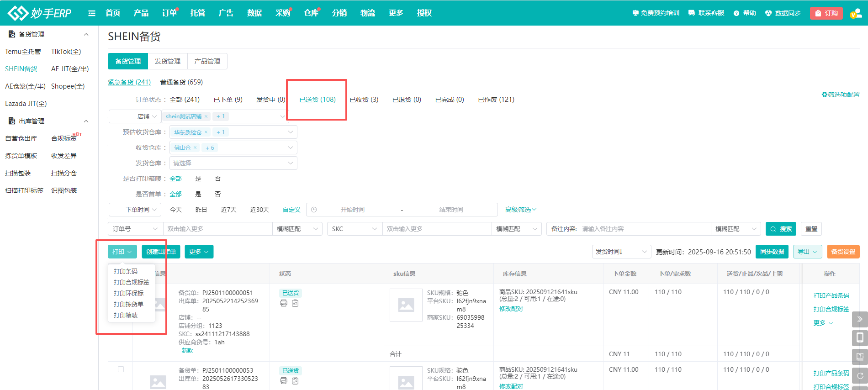Viewport: 868px width, 390px height.
Task: Click 同步数据 button
Action: [772, 252]
